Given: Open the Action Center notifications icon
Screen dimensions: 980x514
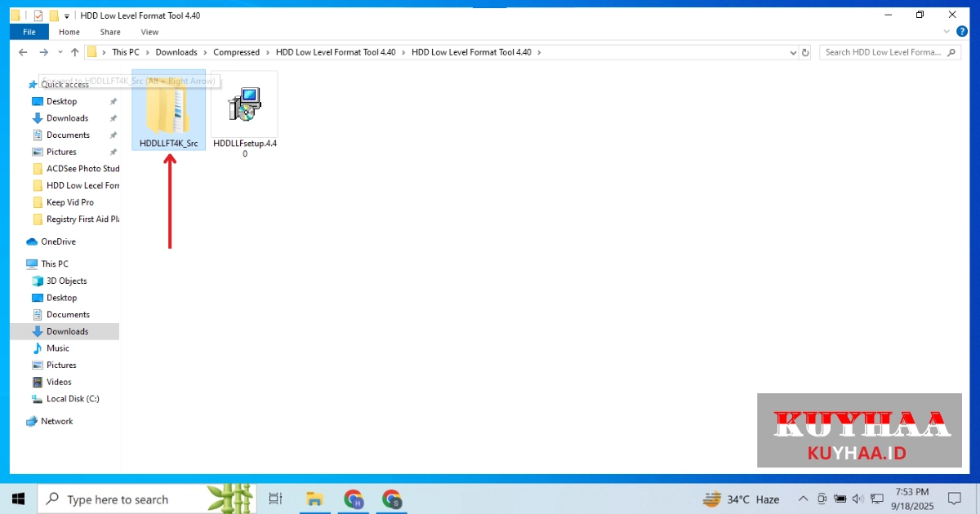Looking at the screenshot, I should [954, 499].
